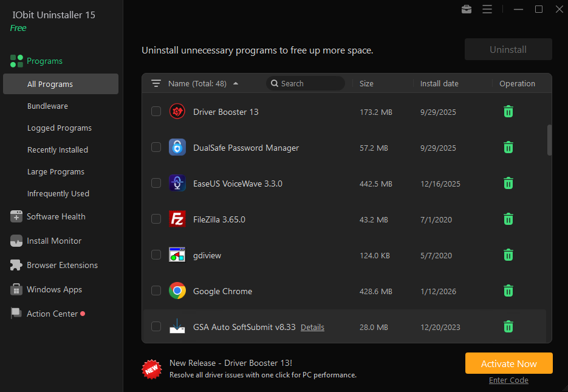
Task: Click the DualSafe Password Manager lock icon
Action: point(177,148)
